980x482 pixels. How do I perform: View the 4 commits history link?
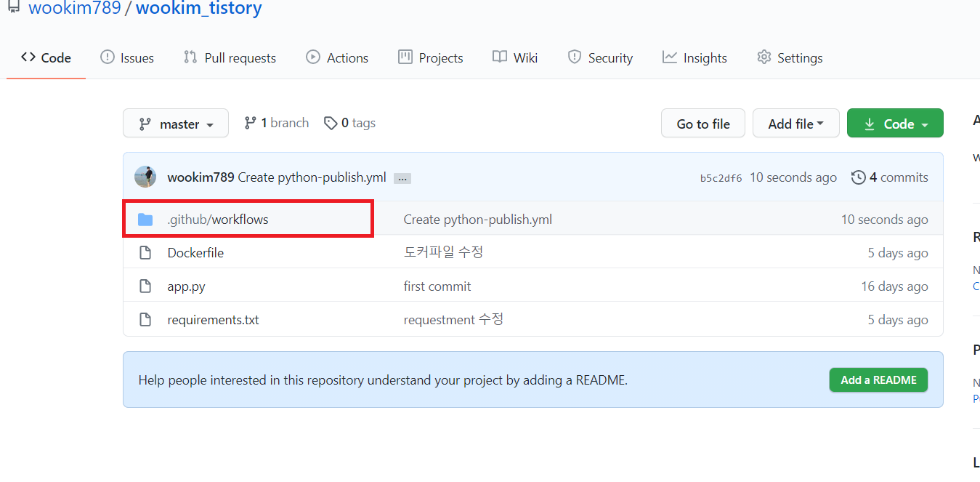click(x=890, y=177)
